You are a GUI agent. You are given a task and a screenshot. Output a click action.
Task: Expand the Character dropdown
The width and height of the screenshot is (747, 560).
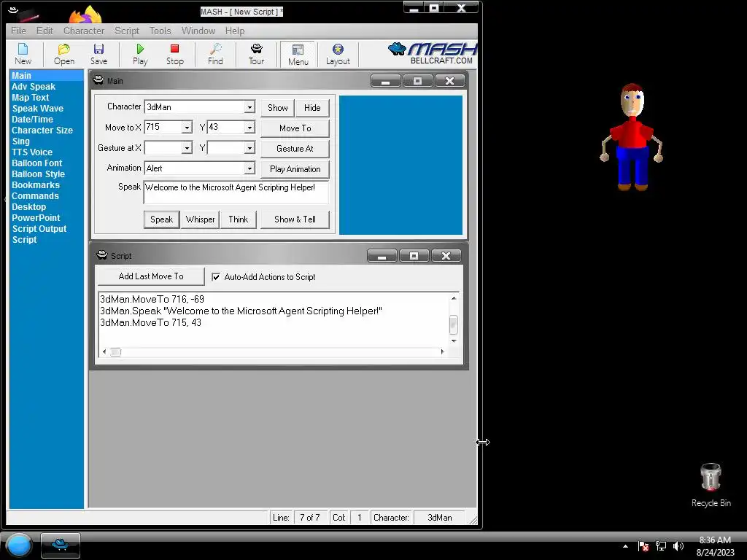249,107
